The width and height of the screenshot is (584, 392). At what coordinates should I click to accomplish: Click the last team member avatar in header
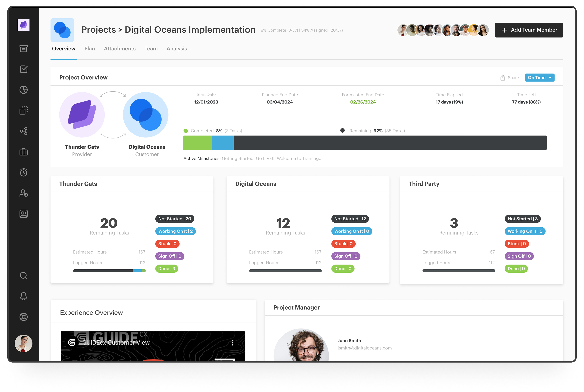(x=483, y=30)
